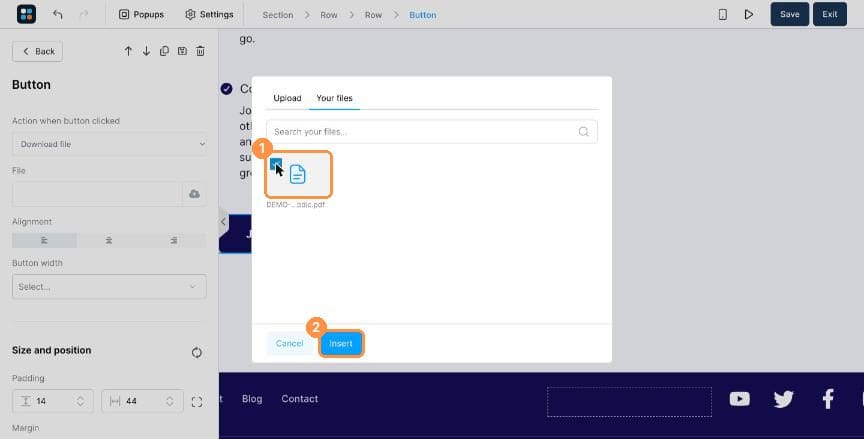Toggle the PDF file checkbox
This screenshot has width=864, height=439.
(276, 164)
